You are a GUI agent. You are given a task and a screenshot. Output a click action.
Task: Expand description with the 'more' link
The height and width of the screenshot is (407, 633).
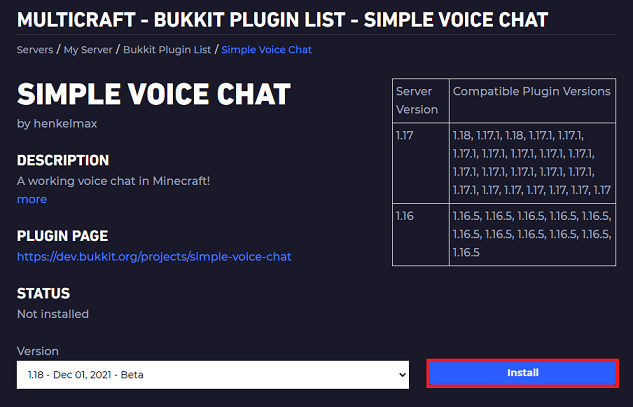32,199
